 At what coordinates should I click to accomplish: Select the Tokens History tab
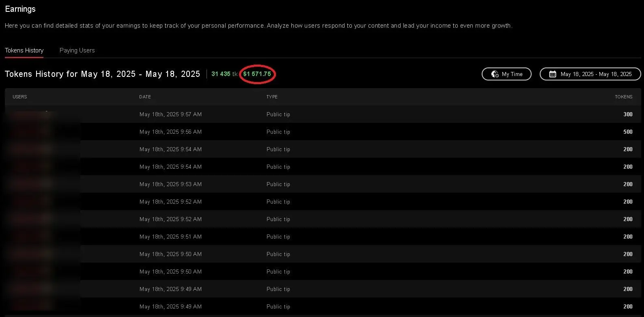coord(24,50)
